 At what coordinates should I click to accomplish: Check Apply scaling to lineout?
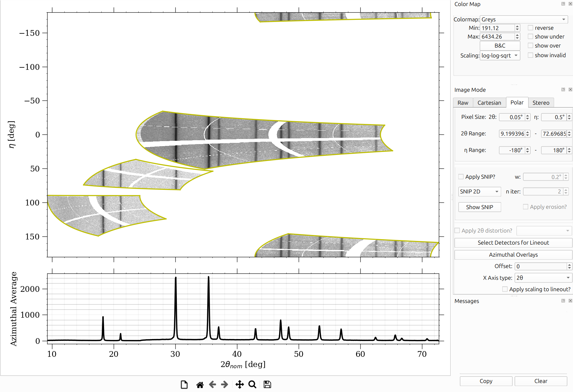pos(505,289)
